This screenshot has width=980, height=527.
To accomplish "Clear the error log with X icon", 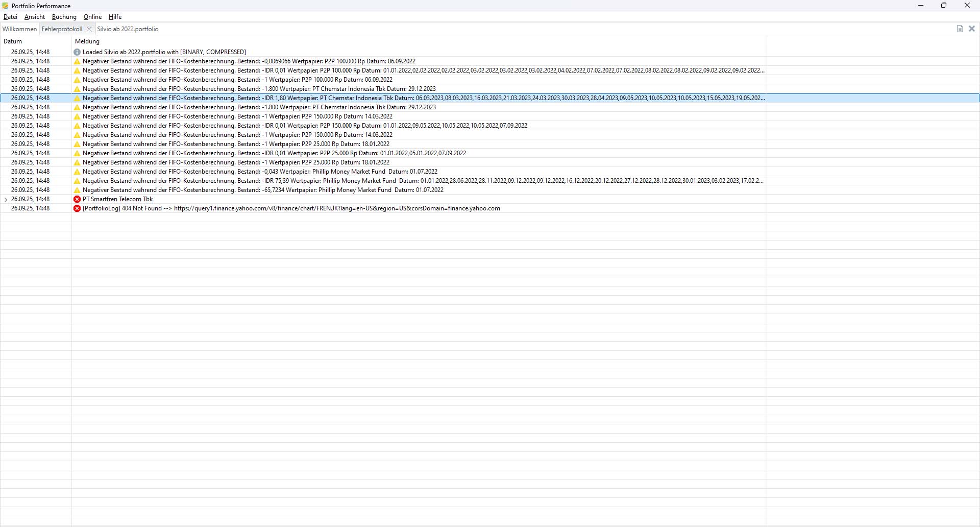I will click(x=972, y=29).
